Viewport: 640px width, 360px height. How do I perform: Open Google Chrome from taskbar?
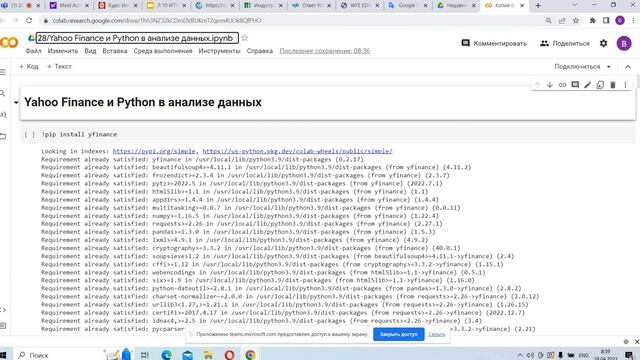pyautogui.click(x=250, y=355)
